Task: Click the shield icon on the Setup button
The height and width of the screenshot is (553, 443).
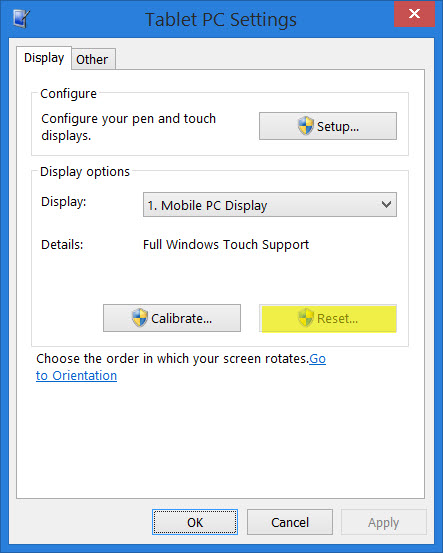Action: 305,126
